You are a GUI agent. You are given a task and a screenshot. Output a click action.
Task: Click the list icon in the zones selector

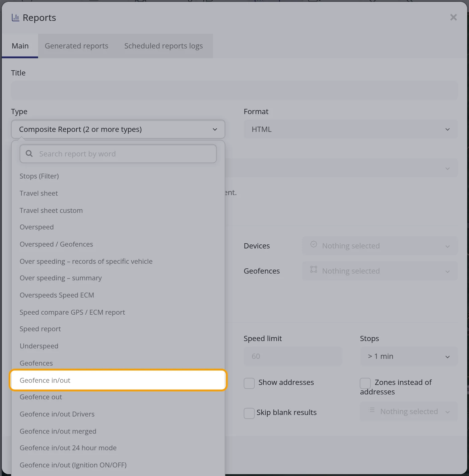click(x=372, y=410)
